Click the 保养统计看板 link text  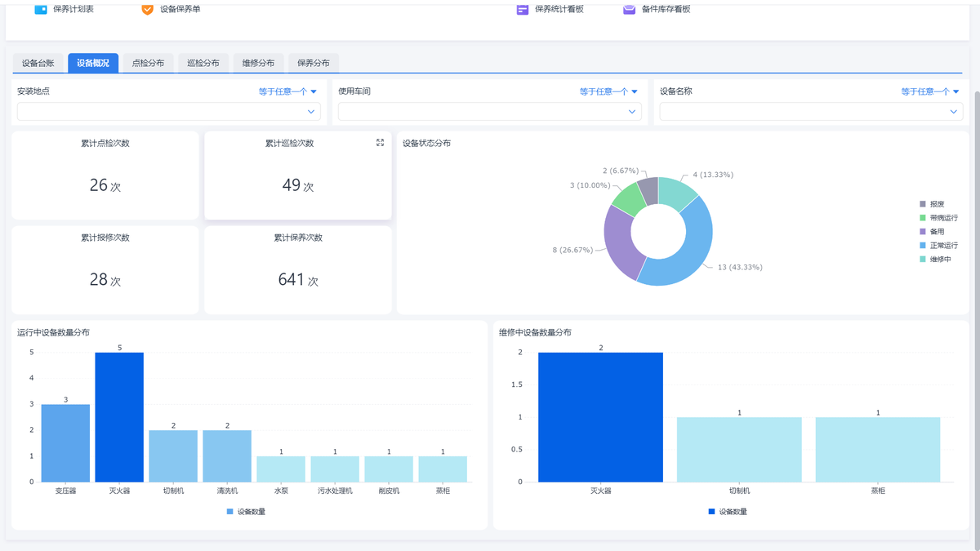(x=559, y=9)
